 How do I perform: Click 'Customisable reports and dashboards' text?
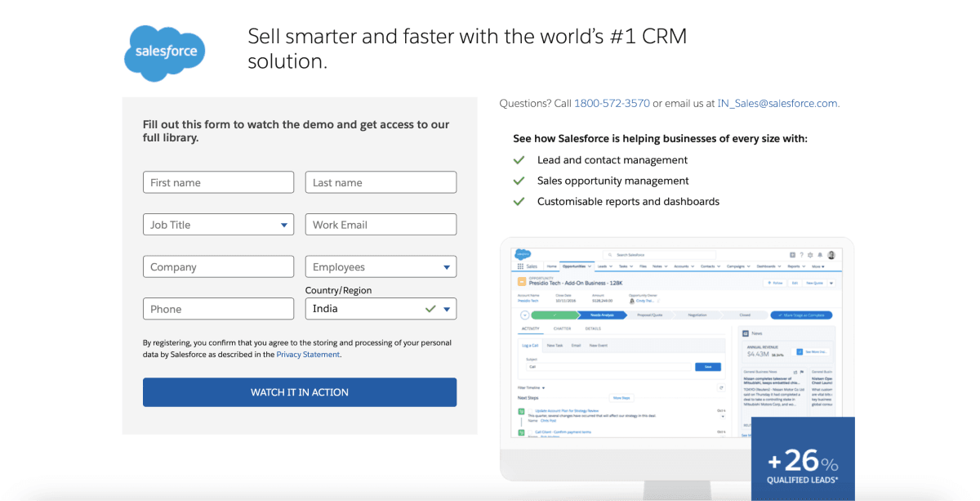pos(628,201)
